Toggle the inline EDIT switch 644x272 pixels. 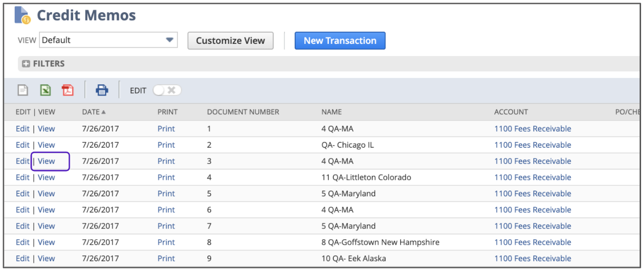tap(167, 90)
